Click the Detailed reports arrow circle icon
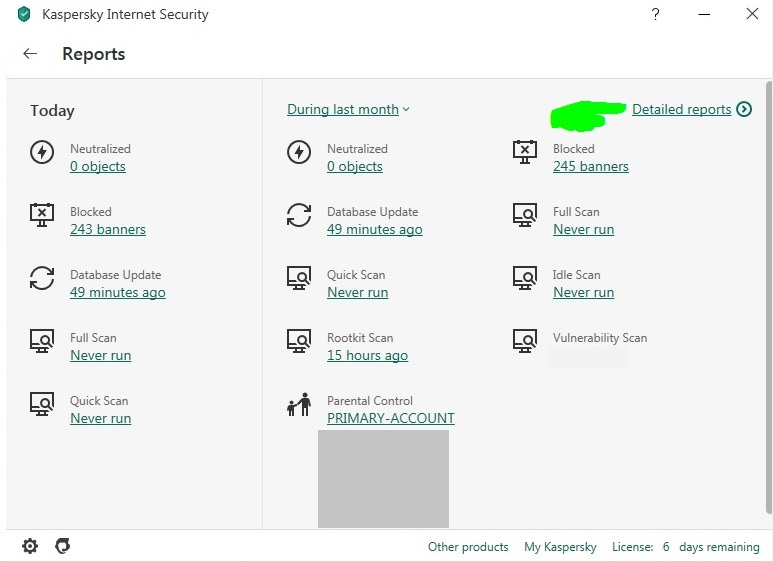This screenshot has height=561, width=773. pyautogui.click(x=743, y=109)
